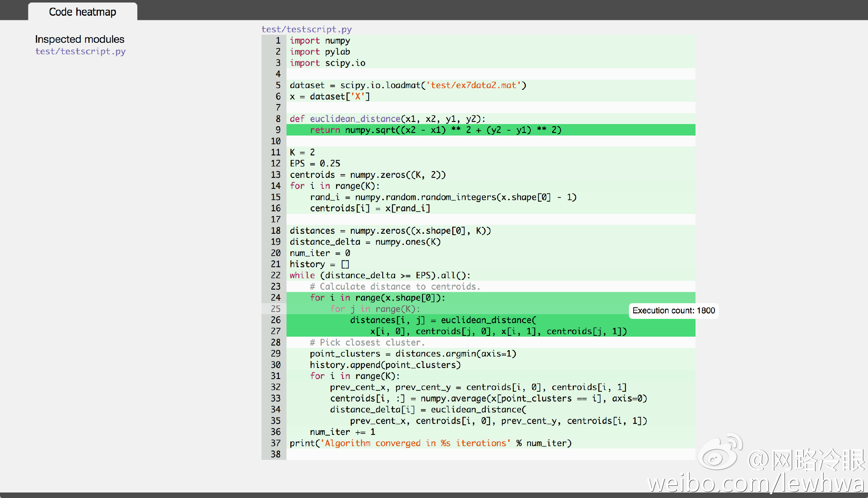Click line number 37 in gutter
The height and width of the screenshot is (498, 868).
(275, 443)
